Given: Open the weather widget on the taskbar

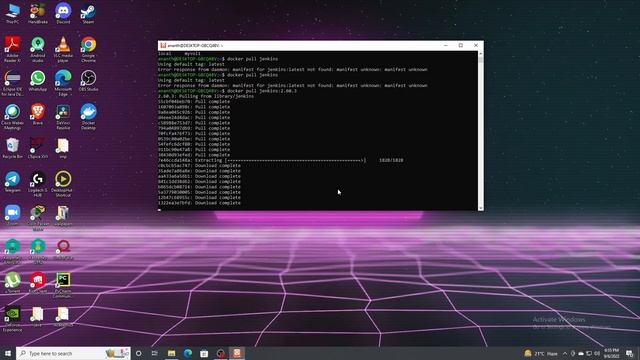Looking at the screenshot, I should pyautogui.click(x=541, y=353).
